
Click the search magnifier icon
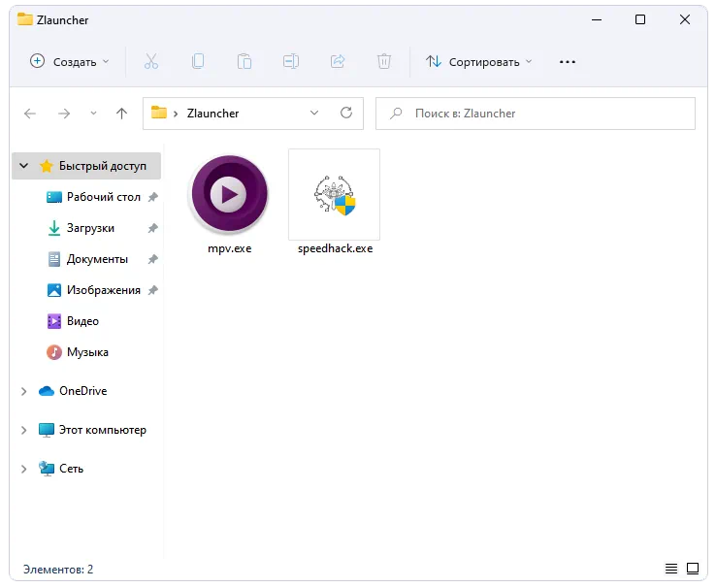pyautogui.click(x=396, y=113)
